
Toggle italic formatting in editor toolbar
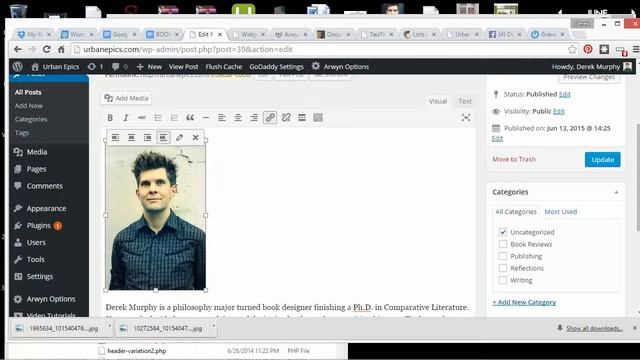click(126, 118)
